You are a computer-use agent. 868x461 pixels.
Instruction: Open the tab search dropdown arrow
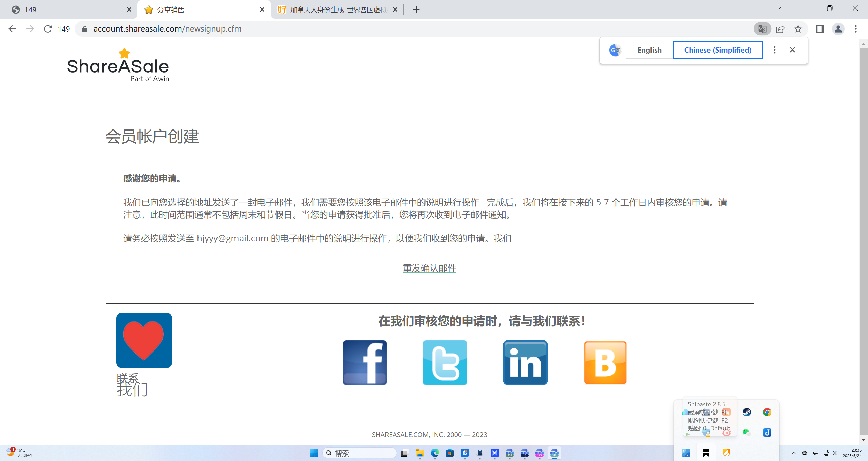(x=778, y=8)
